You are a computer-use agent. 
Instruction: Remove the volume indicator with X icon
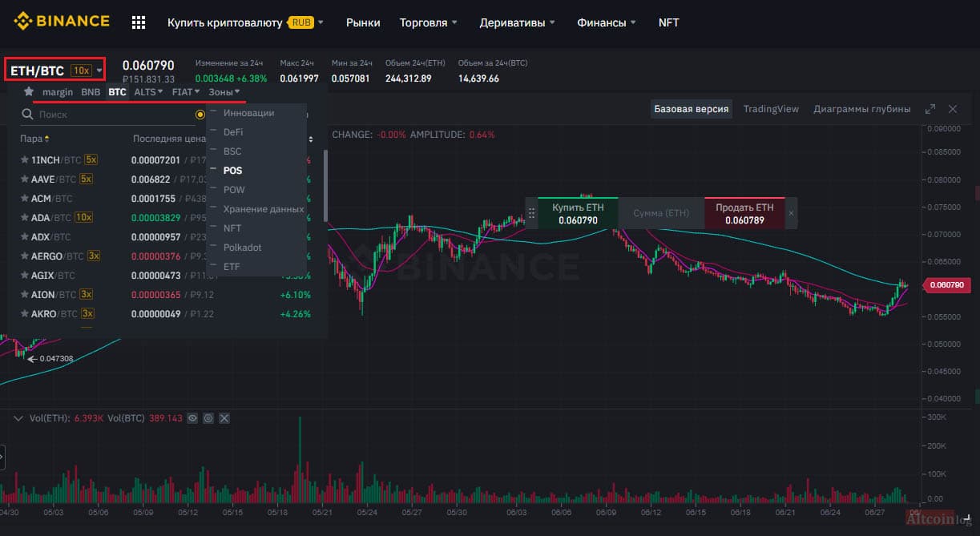[224, 418]
